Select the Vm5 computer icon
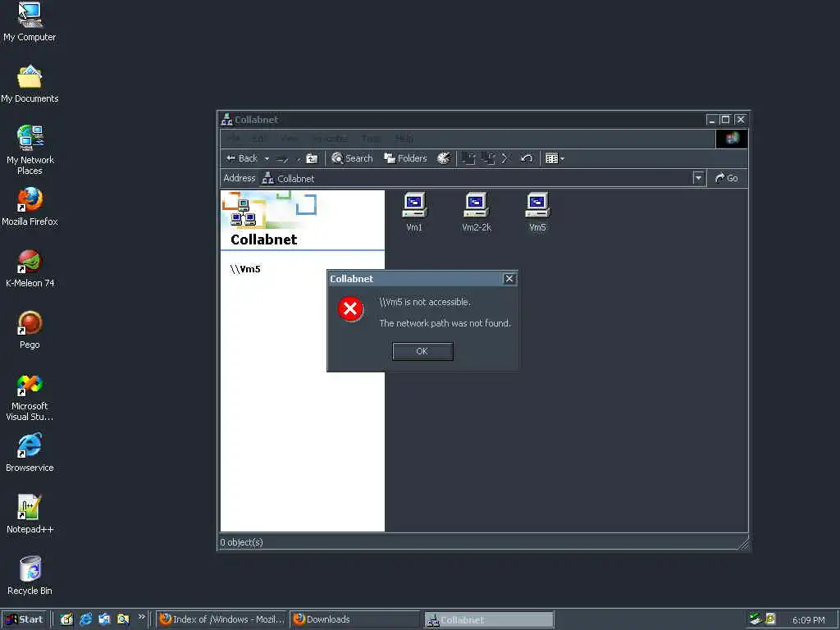Screen dimensions: 840x630 (x=537, y=212)
